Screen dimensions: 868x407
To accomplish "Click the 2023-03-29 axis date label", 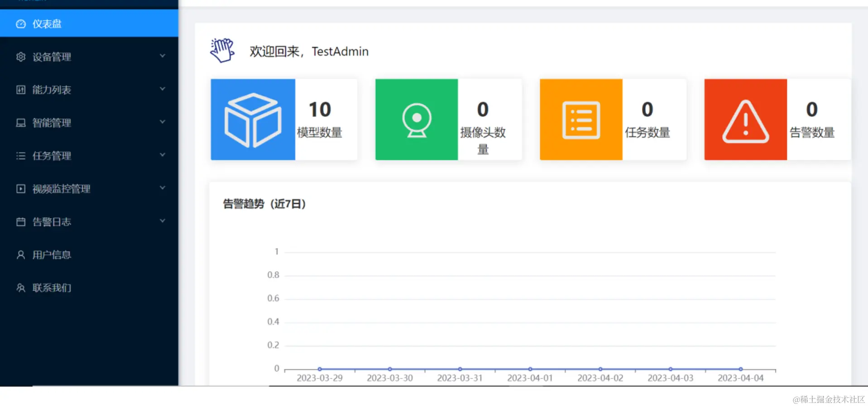I will [320, 378].
